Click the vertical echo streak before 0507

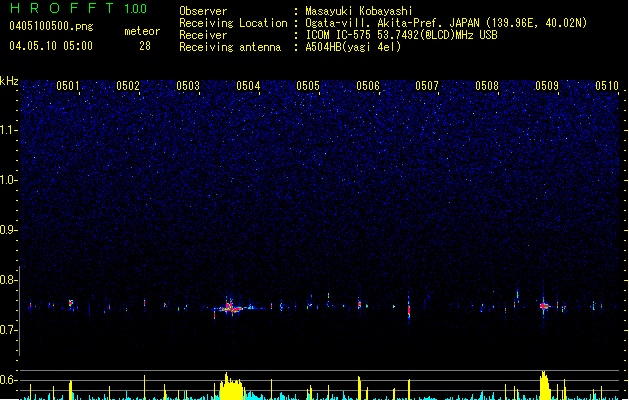click(x=409, y=307)
